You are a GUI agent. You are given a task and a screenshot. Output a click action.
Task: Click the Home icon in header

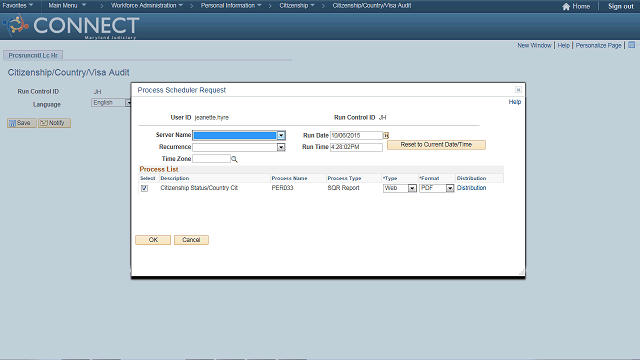click(566, 7)
